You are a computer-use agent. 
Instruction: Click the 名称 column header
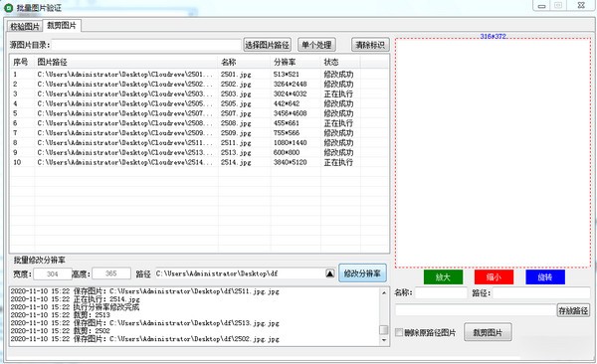click(245, 62)
